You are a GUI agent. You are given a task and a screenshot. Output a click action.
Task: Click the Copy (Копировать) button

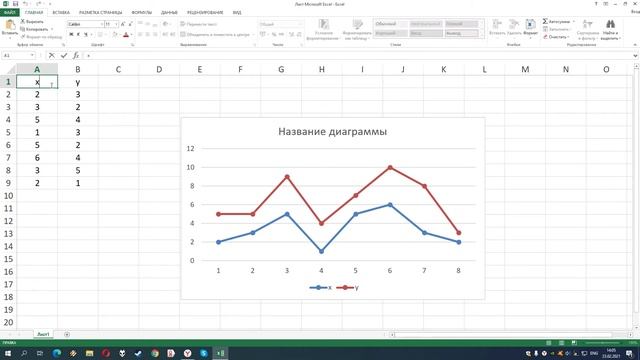pyautogui.click(x=35, y=29)
